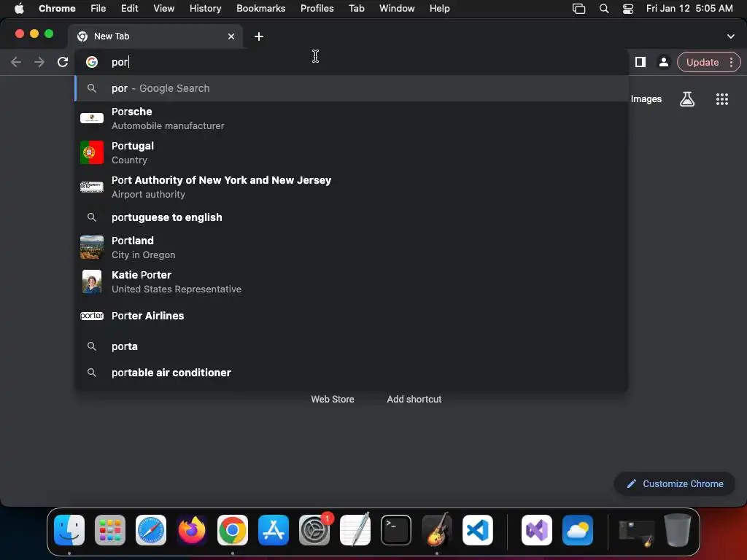Toggle the side panel icon
The width and height of the screenshot is (747, 560).
(640, 62)
